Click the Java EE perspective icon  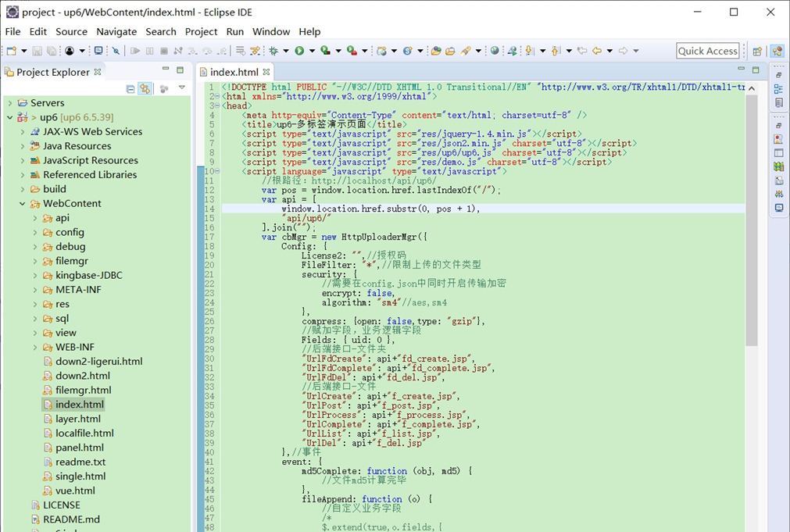[777, 51]
